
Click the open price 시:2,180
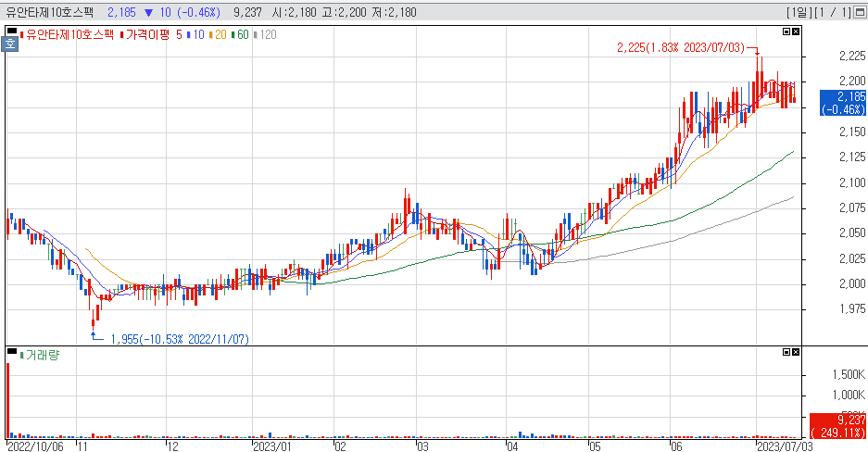[296, 12]
